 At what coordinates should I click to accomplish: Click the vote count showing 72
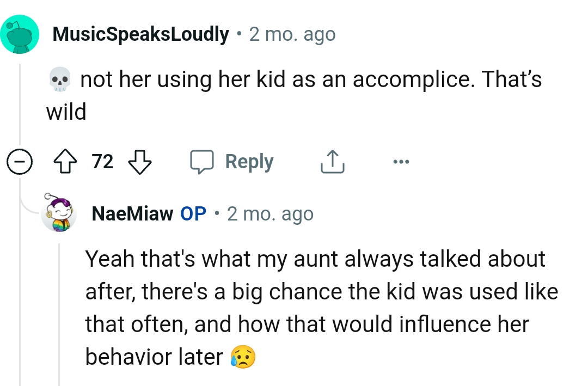(101, 161)
